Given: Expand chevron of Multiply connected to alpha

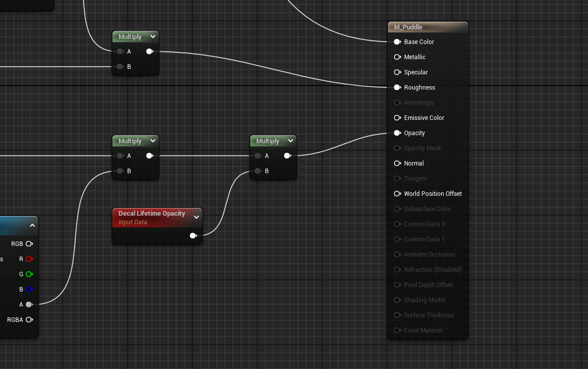Looking at the screenshot, I should [x=152, y=141].
